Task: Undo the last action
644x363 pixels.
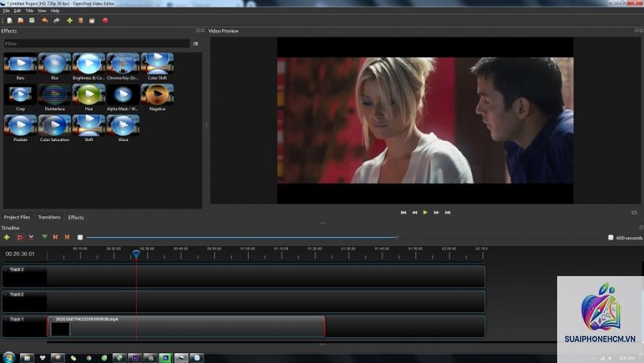Action: tap(44, 21)
